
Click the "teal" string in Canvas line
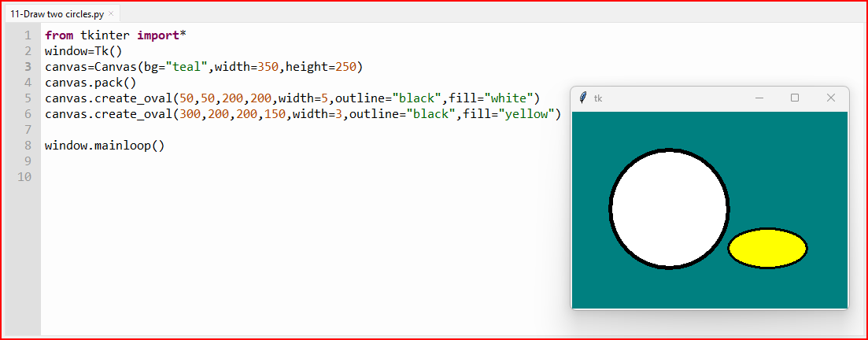point(187,67)
